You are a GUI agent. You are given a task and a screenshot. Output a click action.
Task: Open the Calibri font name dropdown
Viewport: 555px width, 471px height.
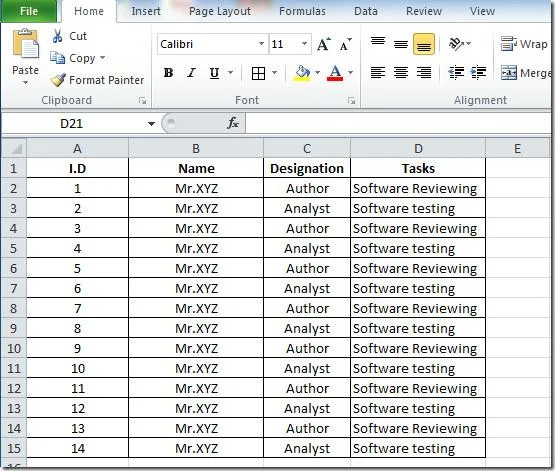point(261,44)
